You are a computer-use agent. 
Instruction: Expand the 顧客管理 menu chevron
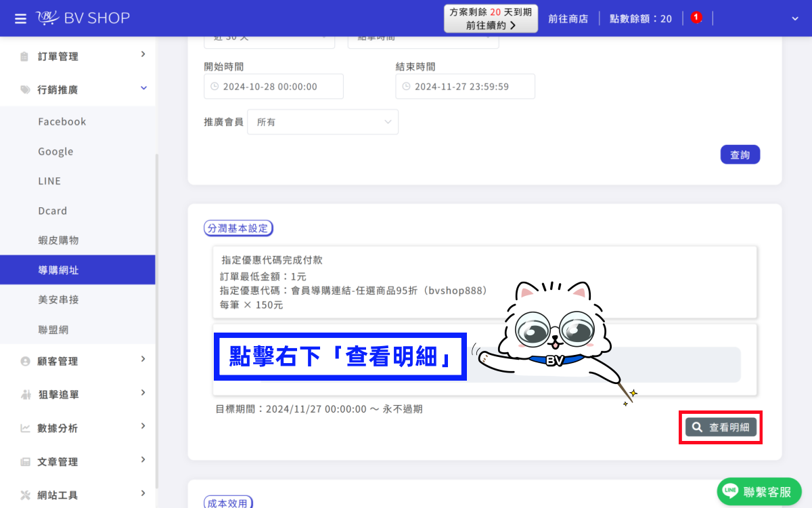click(143, 359)
